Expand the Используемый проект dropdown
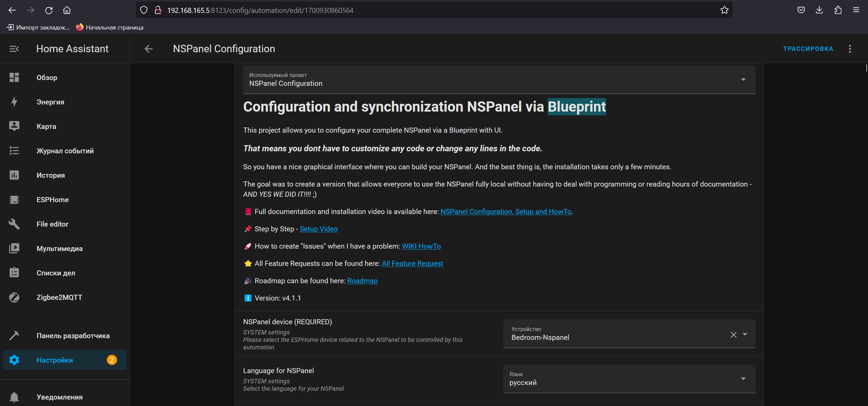Screen dimensions: 868x406 coord(499,80)
